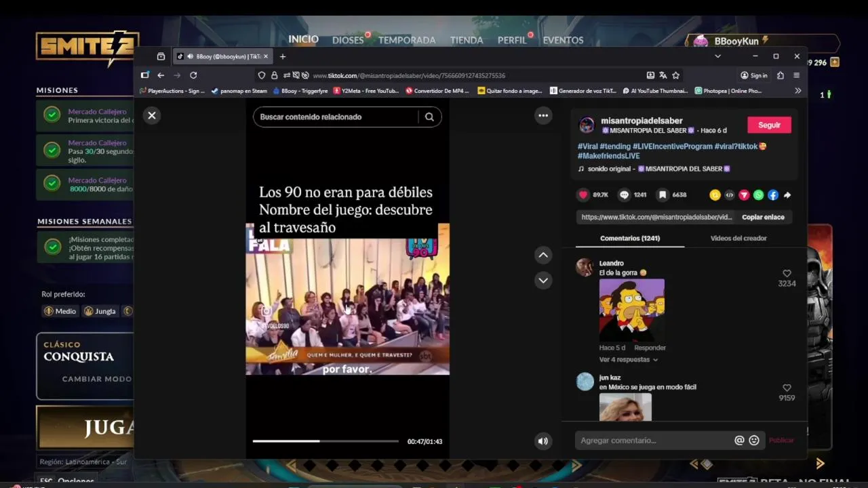This screenshot has width=868, height=488.
Task: Open the three-dots more options menu on the video
Action: 543,116
